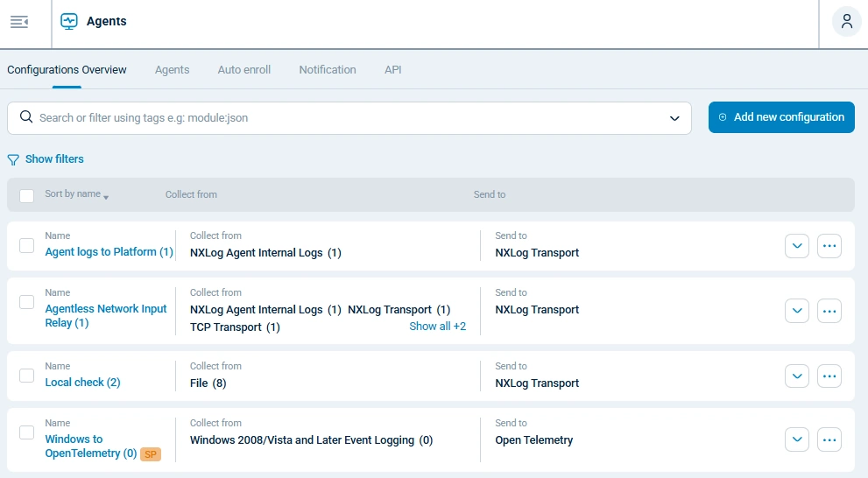This screenshot has height=478, width=868.
Task: Switch to the Auto enroll tab
Action: coord(243,70)
